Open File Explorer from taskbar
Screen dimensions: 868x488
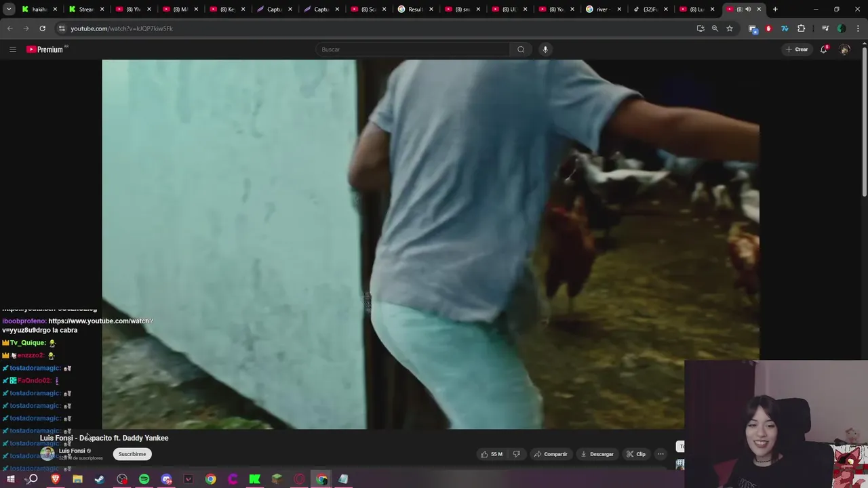tap(77, 479)
